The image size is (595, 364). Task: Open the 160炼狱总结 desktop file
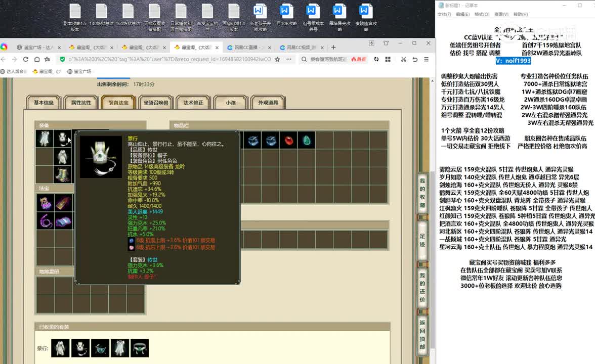pyautogui.click(x=128, y=15)
